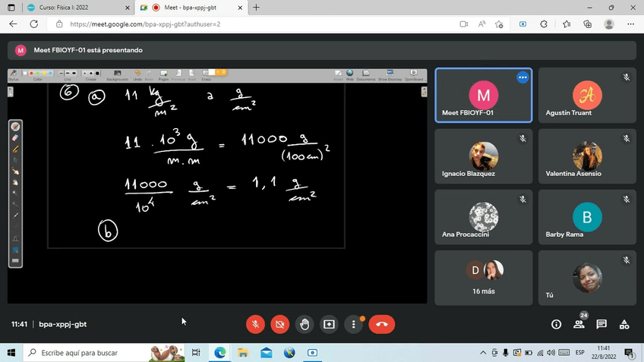Open the notification center
Screen dimensions: 644x362
[629, 353]
